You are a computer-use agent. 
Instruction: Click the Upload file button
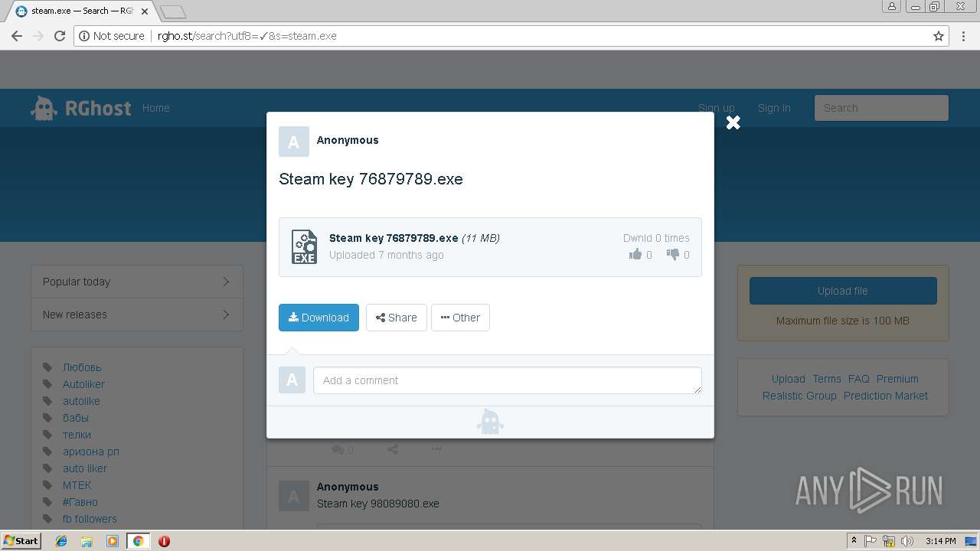pyautogui.click(x=843, y=291)
